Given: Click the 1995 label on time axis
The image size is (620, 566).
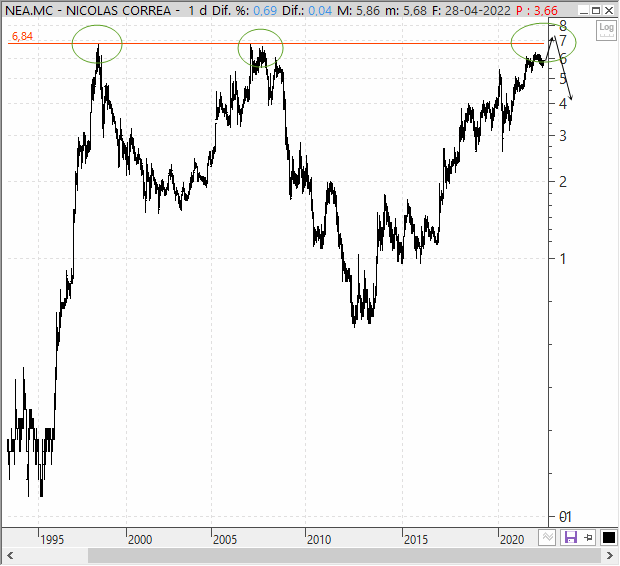Looking at the screenshot, I should 52,539.
